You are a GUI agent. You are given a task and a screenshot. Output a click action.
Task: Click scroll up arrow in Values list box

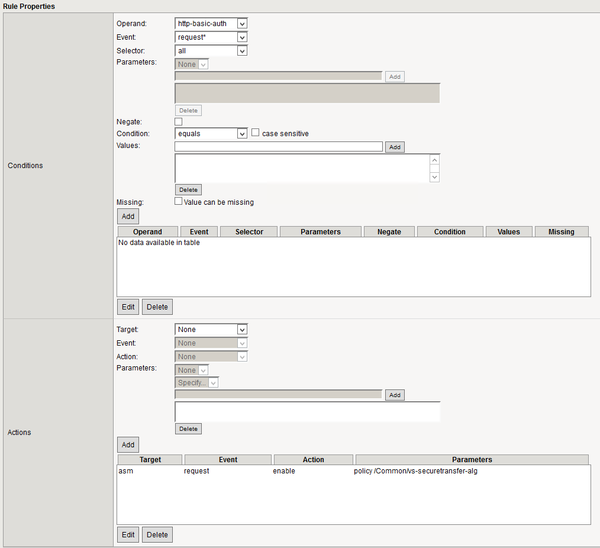click(435, 159)
